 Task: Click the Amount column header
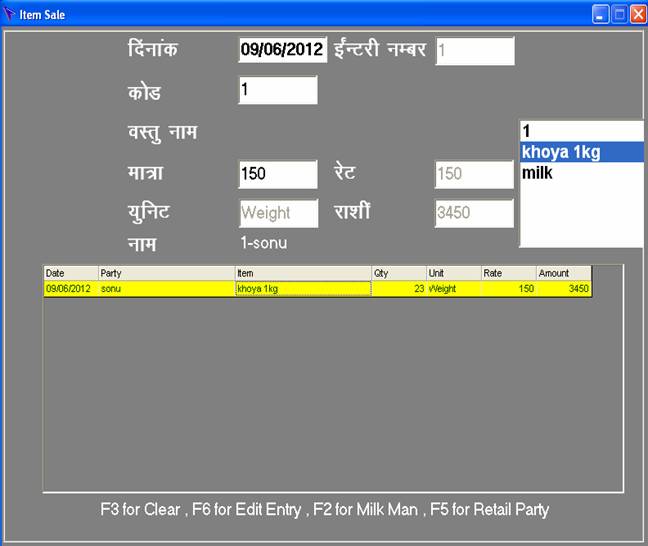pyautogui.click(x=563, y=272)
